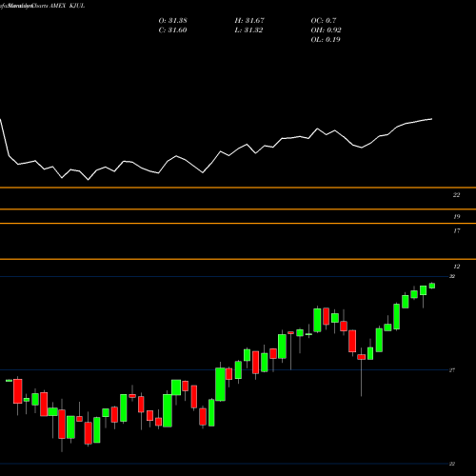Screen dimensions: 476x476
Task: Click the end point of the white line chart
Action: pos(432,119)
